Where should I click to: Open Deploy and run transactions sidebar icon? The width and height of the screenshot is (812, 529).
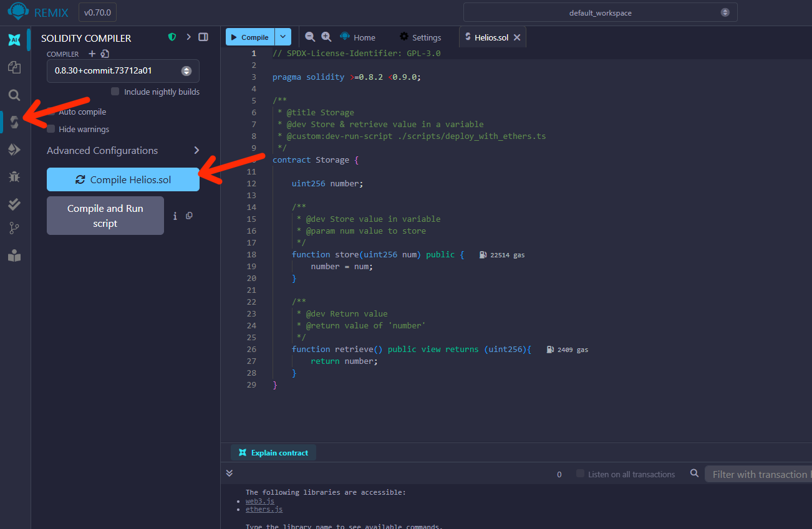tap(14, 150)
